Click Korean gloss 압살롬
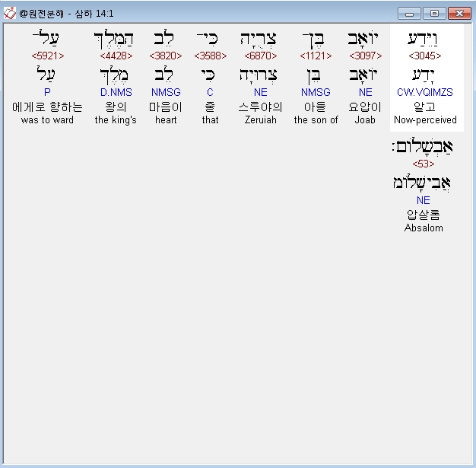The height and width of the screenshot is (468, 476). (424, 215)
